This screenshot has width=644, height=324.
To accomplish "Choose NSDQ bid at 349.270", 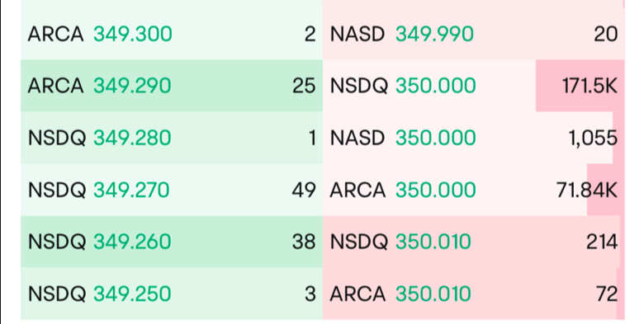I will coord(172,190).
